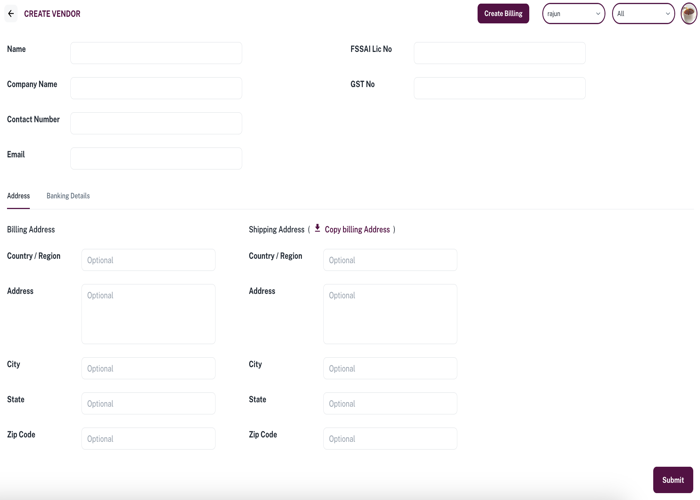Select the billing State field
Screen dimensions: 700x500
[x=148, y=404]
